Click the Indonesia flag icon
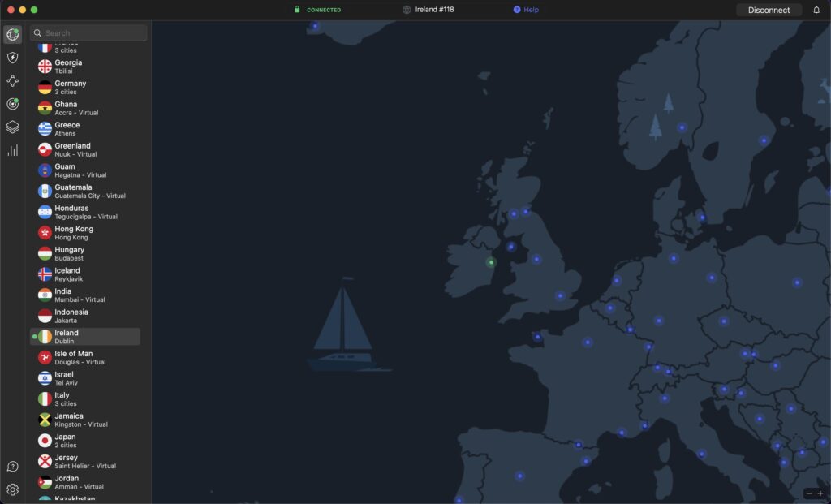 click(x=45, y=316)
